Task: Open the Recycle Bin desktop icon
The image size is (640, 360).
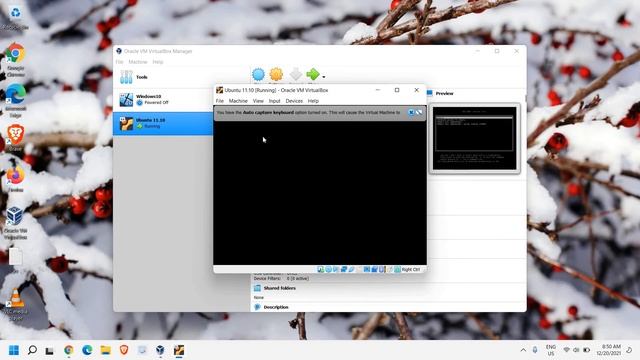Action: [x=16, y=17]
